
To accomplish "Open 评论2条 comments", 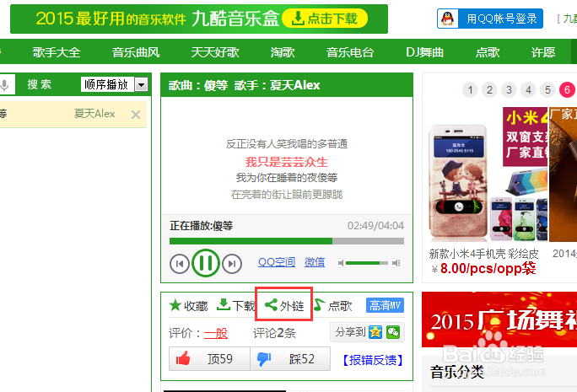I will [x=274, y=333].
